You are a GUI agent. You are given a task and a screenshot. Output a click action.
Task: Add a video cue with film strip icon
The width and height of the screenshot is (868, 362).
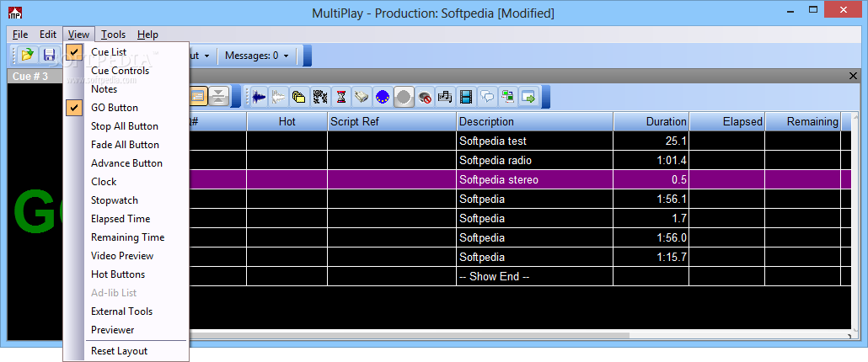click(x=466, y=98)
